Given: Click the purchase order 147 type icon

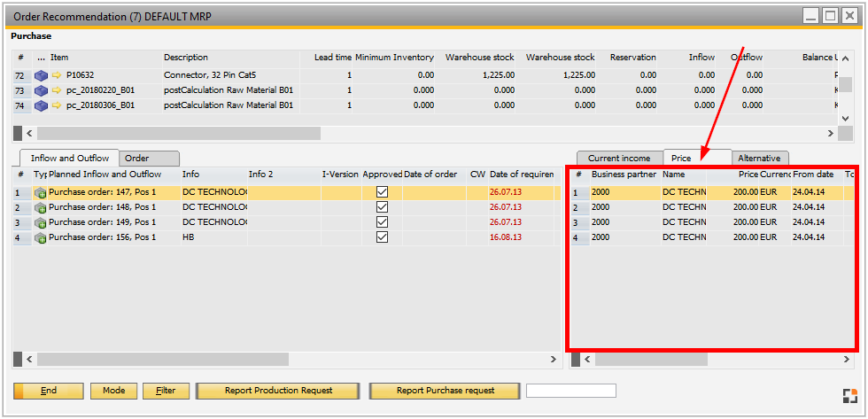Looking at the screenshot, I should 40,192.
